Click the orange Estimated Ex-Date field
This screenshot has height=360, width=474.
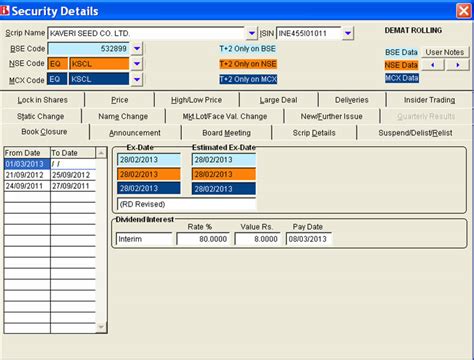(224, 174)
